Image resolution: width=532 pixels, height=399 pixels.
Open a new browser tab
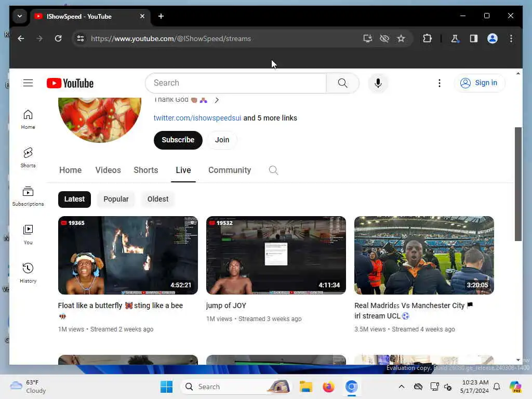tap(161, 16)
